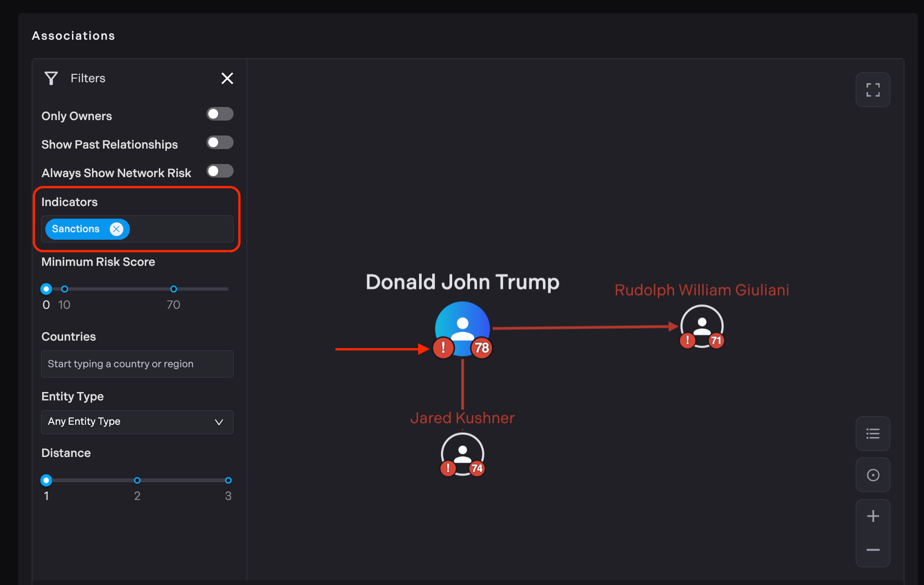Select the Jared Kushner person node
The image size is (924, 585).
[462, 454]
